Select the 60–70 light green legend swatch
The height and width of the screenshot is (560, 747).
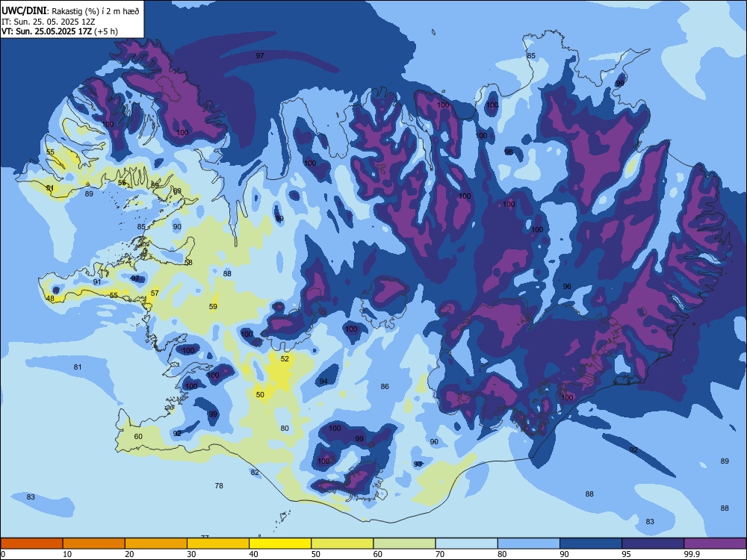coord(404,544)
